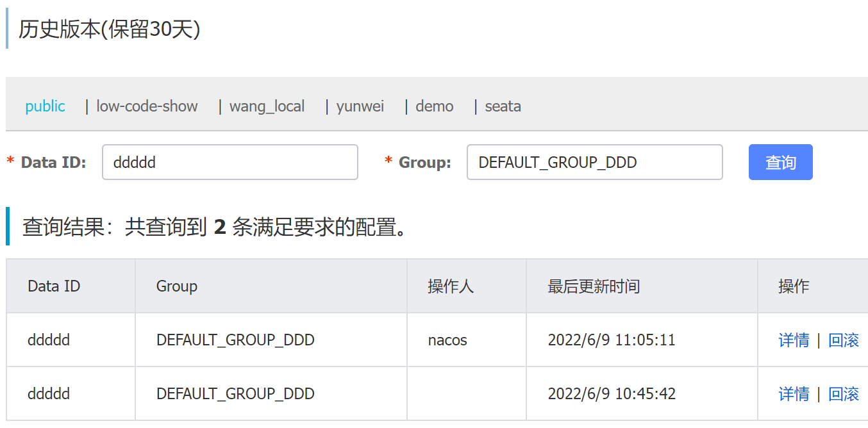868x428 pixels.
Task: Click the Group column header
Action: tap(176, 286)
